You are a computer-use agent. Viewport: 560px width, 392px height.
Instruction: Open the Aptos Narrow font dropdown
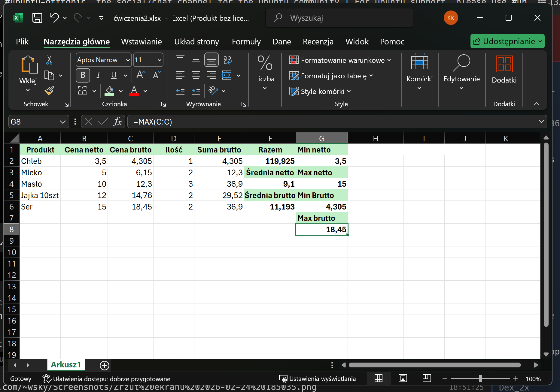pyautogui.click(x=128, y=60)
